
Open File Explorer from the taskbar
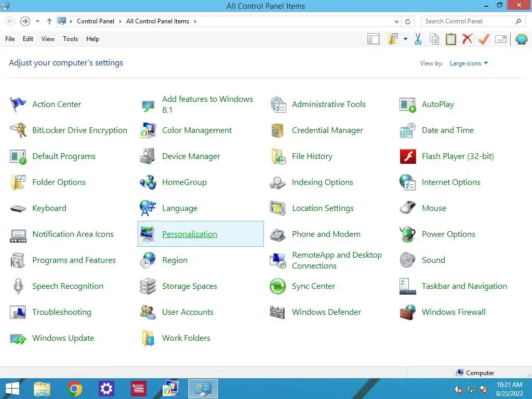coord(42,389)
